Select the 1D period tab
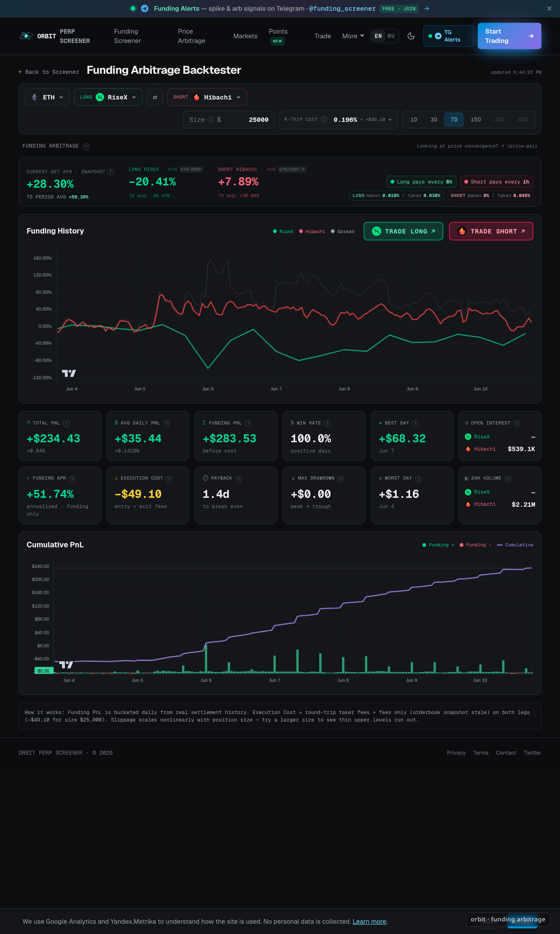Screen dimensions: 560x934 [414, 120]
